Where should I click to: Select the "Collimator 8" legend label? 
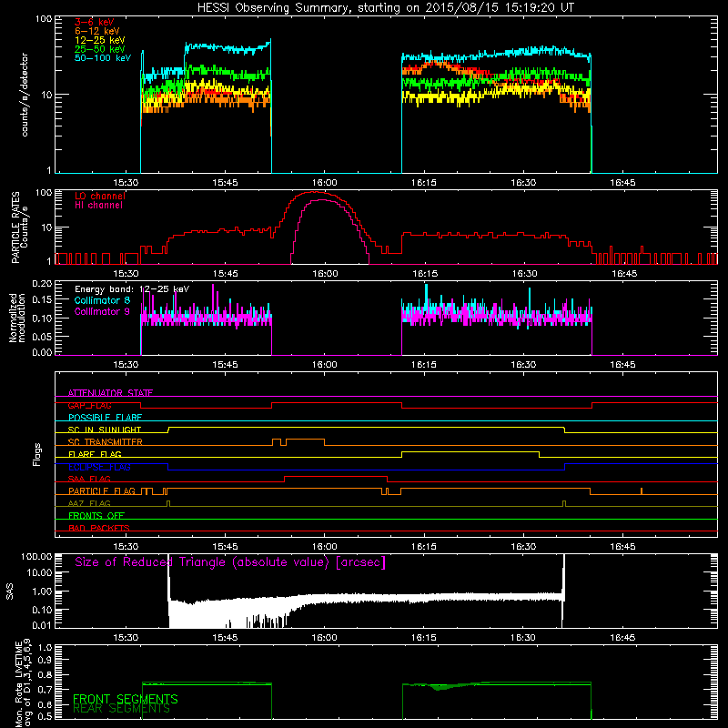click(x=102, y=300)
